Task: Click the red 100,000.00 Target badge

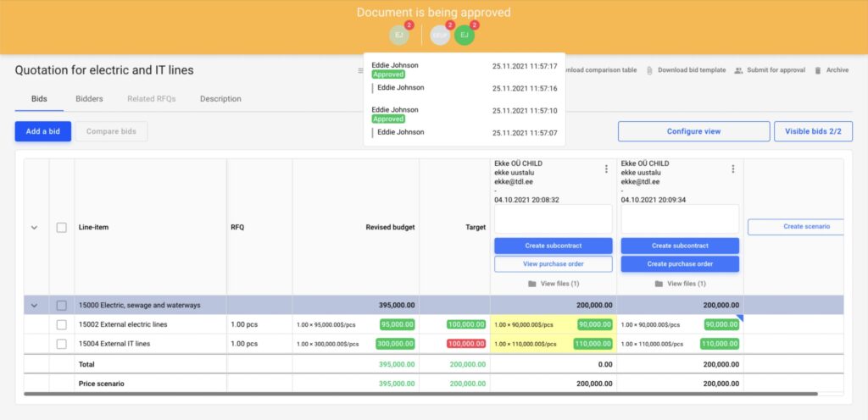Action: coord(466,344)
